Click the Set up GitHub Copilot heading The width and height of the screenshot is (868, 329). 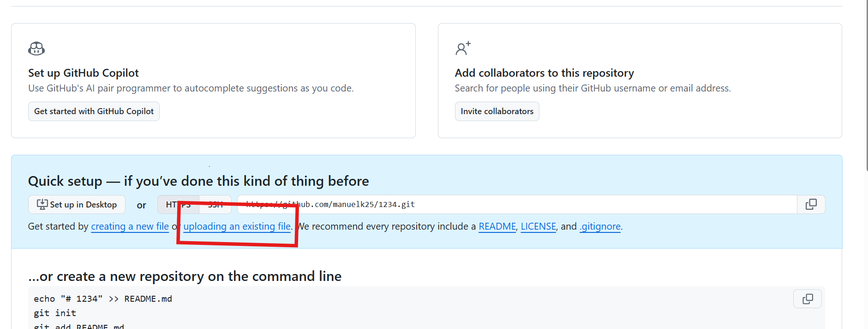pos(83,73)
